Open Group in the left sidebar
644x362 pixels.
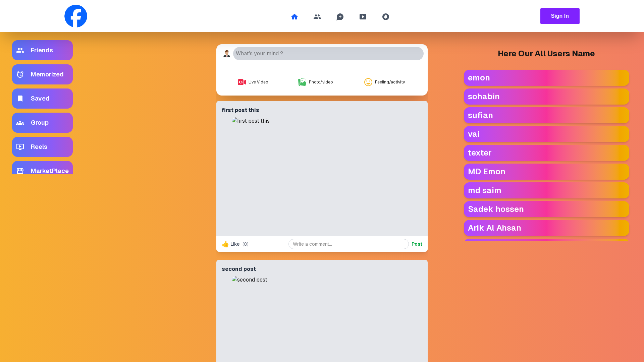pyautogui.click(x=42, y=123)
